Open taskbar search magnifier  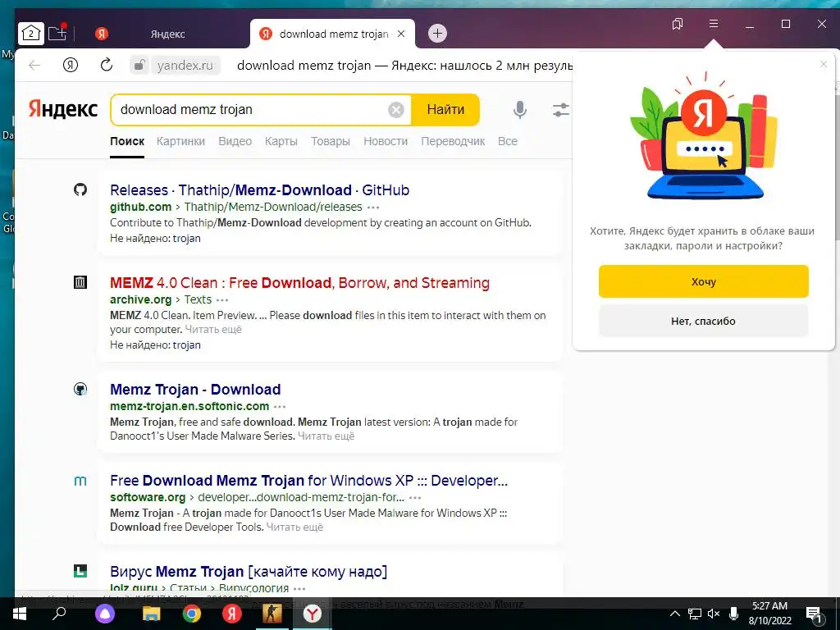click(x=59, y=614)
